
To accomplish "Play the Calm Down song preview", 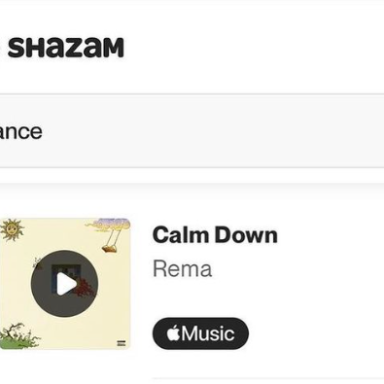I will (64, 284).
